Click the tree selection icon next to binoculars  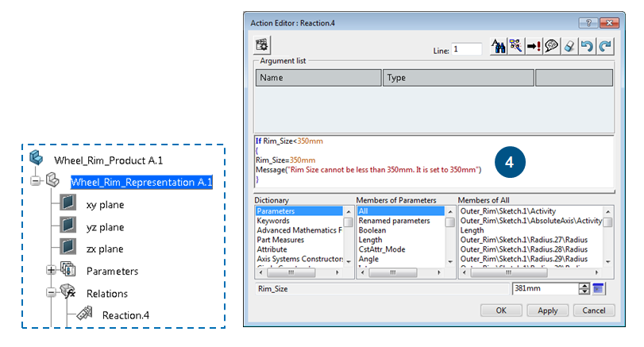[517, 47]
